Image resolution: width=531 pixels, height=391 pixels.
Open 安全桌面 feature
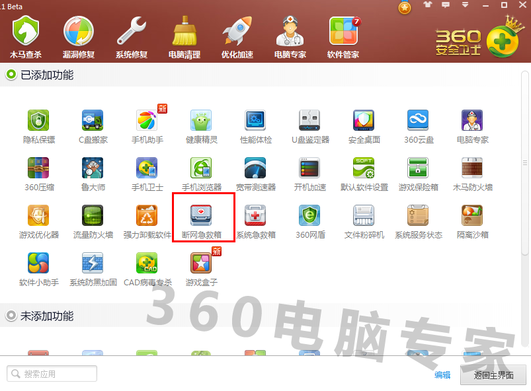[x=364, y=126]
